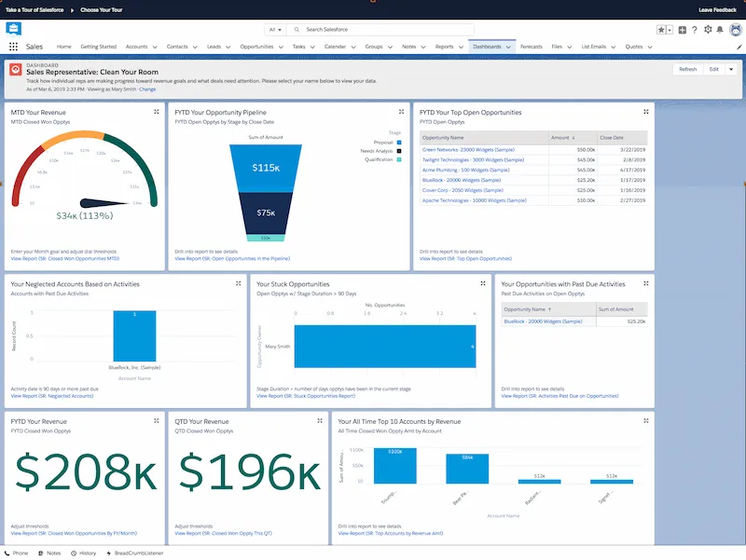The image size is (746, 560).
Task: Click the edit pencil icon below the navigation bar
Action: pyautogui.click(x=738, y=46)
